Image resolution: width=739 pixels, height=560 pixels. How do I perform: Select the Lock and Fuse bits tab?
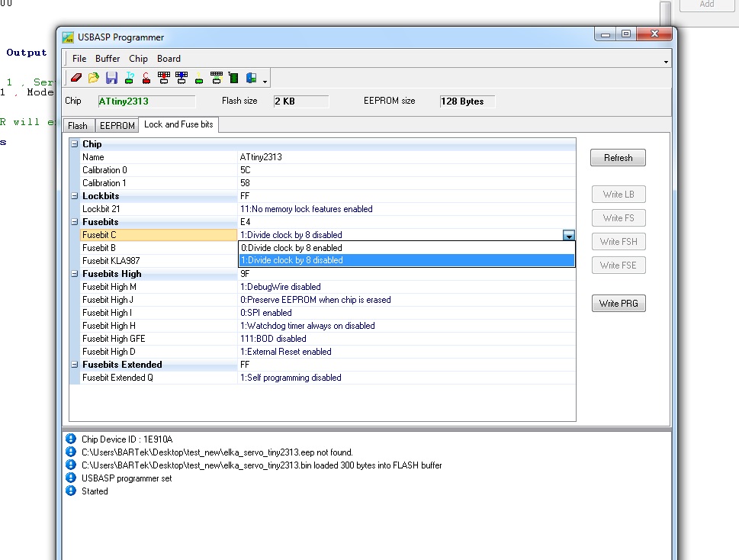(x=178, y=124)
